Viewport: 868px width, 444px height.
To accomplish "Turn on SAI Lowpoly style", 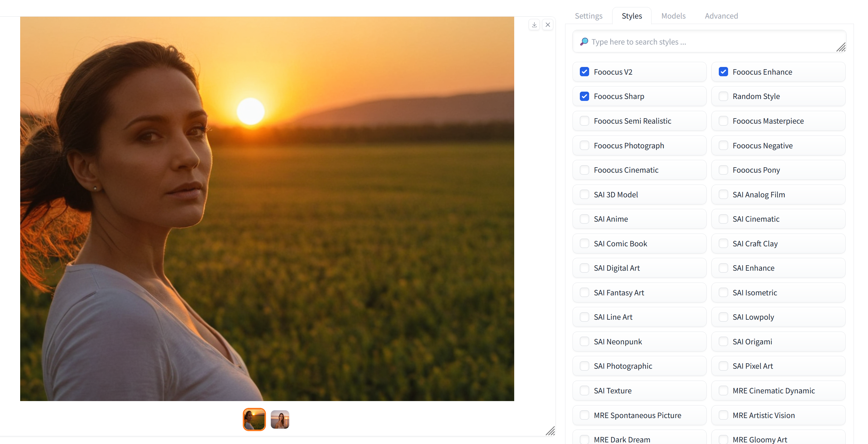I will coord(723,317).
